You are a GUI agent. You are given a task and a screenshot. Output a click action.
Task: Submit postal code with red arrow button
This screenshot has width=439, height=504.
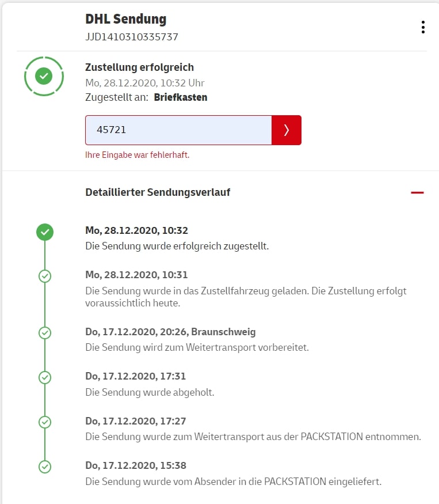tap(287, 130)
